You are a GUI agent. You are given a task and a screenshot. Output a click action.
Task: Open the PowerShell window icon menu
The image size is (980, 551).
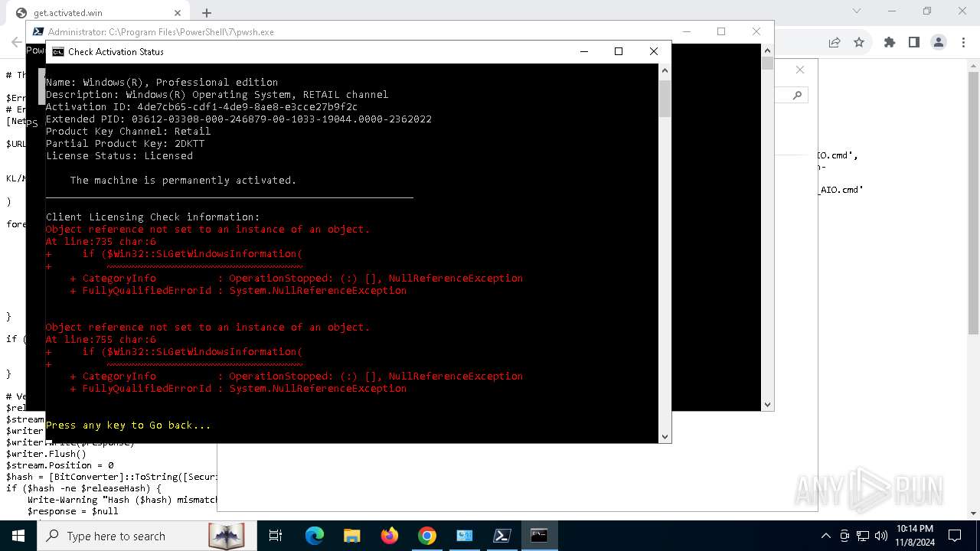coord(38,31)
